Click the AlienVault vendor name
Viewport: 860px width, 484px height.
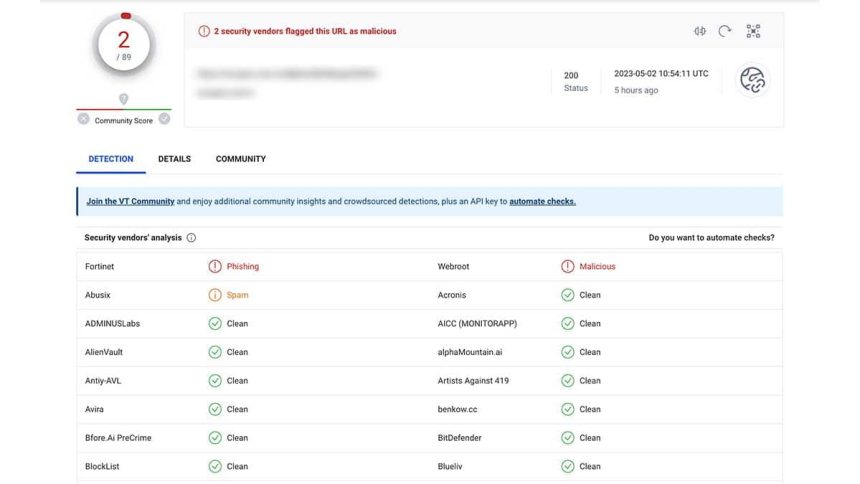click(104, 352)
